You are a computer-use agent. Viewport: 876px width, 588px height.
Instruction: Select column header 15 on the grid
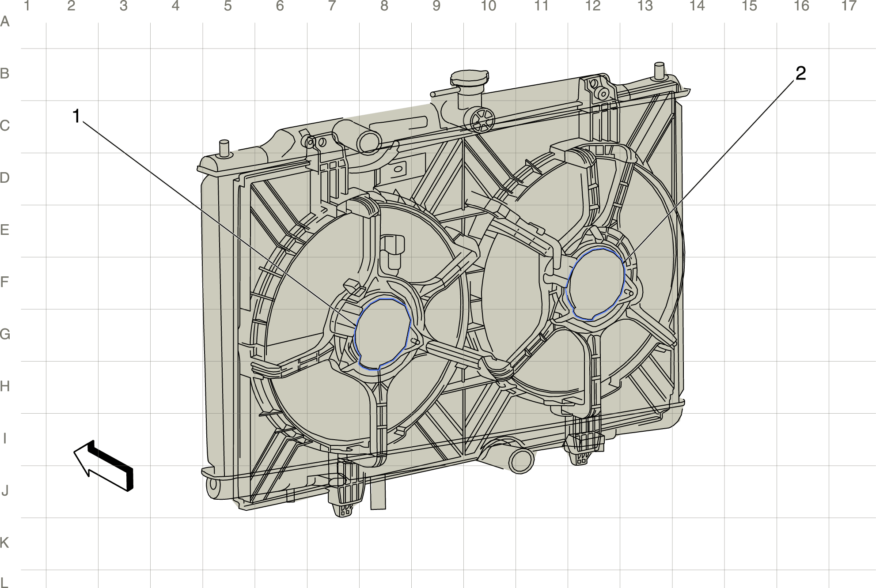coord(749,6)
